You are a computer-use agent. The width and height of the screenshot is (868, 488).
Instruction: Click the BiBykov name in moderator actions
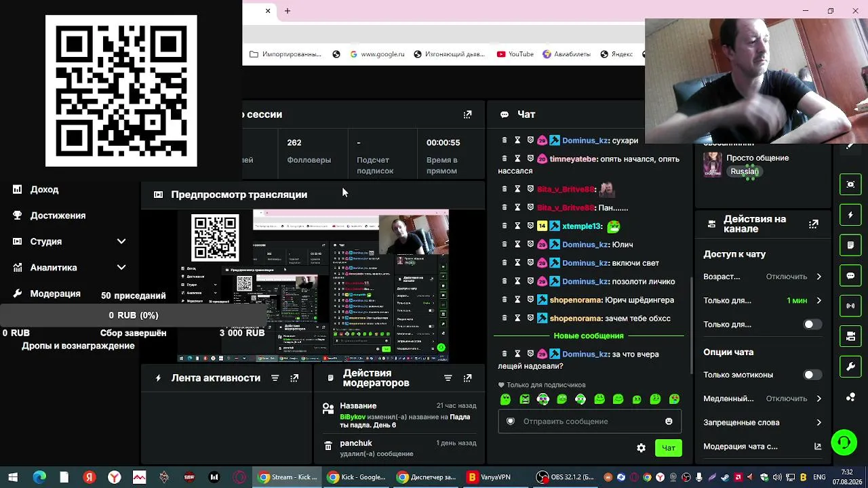click(x=353, y=417)
